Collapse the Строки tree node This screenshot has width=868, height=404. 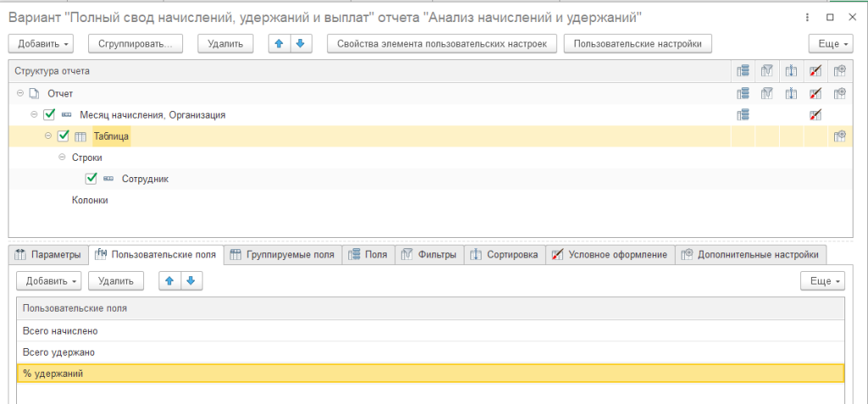pyautogui.click(x=62, y=158)
